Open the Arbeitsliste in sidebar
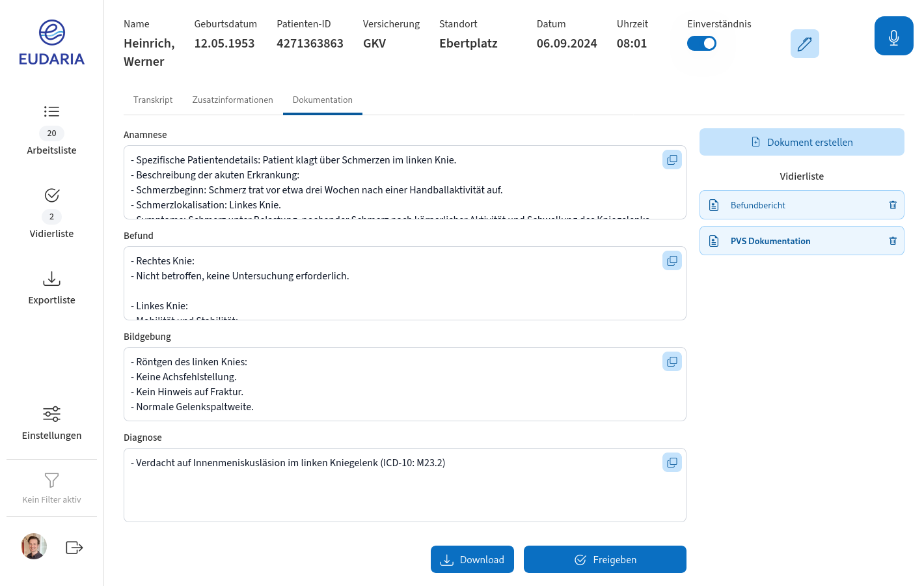This screenshot has height=586, width=924. (51, 130)
